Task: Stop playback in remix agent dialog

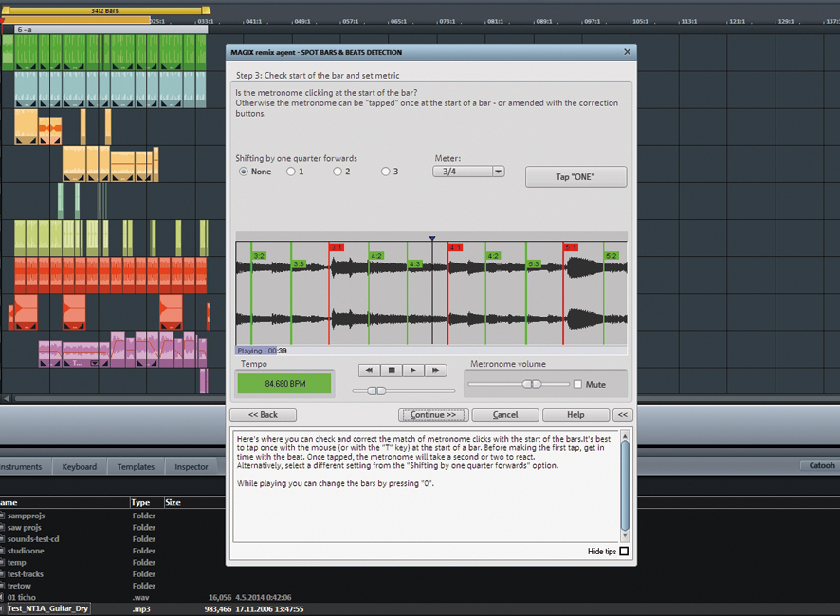Action: pyautogui.click(x=392, y=371)
